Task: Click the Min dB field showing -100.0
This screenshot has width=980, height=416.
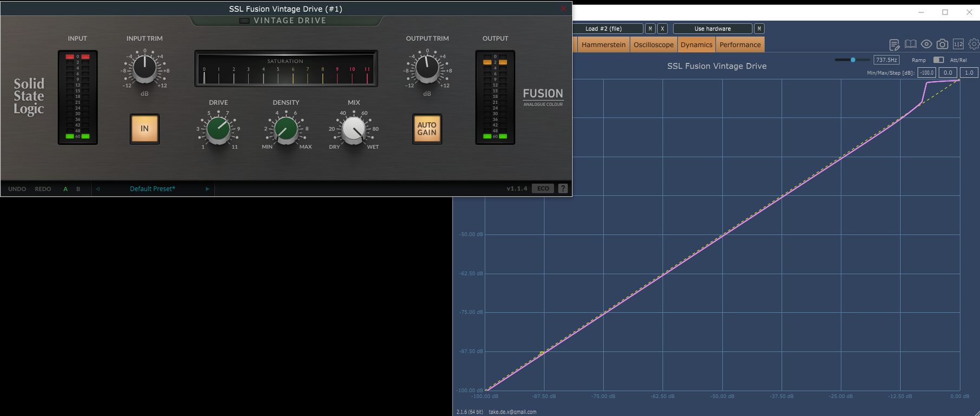Action: click(927, 73)
